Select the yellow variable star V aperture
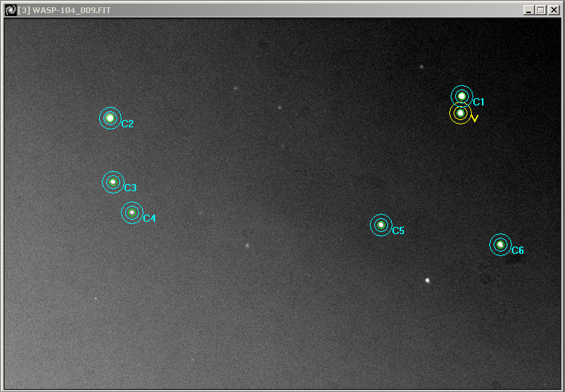The width and height of the screenshot is (565, 392). [x=460, y=113]
